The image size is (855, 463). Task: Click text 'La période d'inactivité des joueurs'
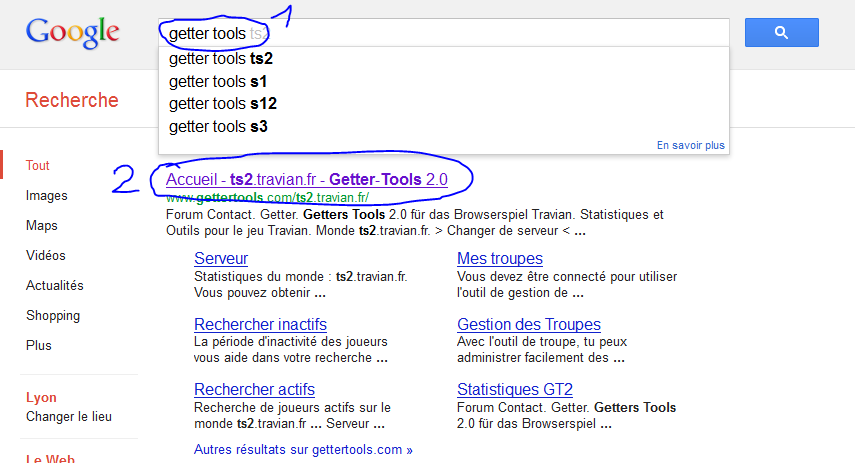click(x=291, y=342)
